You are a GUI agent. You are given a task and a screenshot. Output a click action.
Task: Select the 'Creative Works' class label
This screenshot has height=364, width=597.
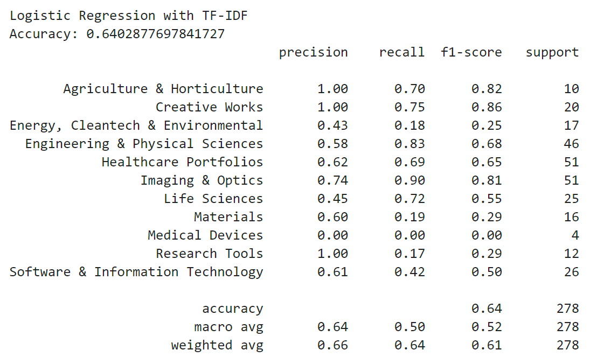click(x=209, y=107)
